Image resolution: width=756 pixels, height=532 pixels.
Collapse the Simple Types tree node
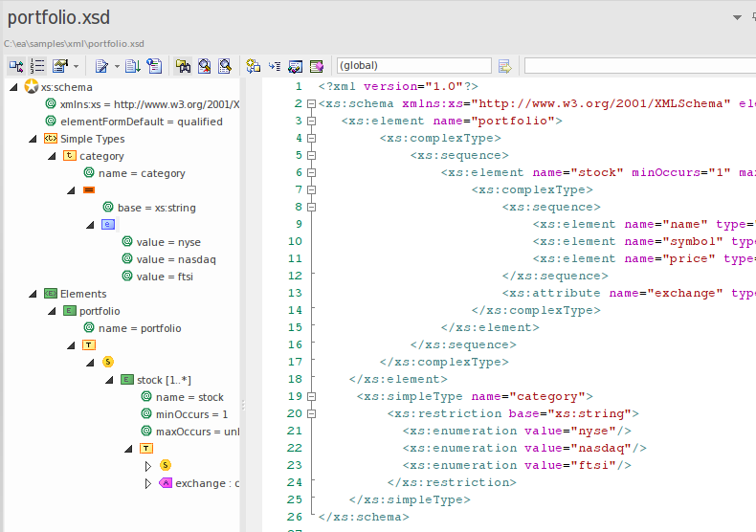tap(33, 139)
